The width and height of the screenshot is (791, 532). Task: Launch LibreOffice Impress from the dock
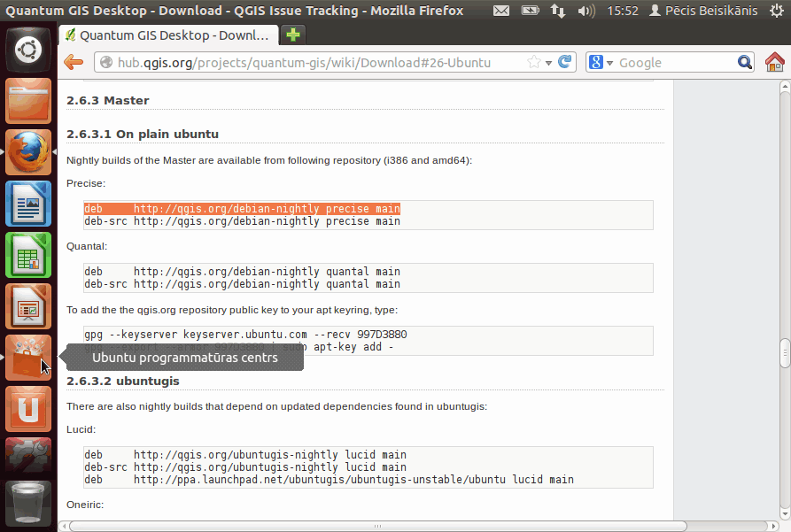tap(28, 306)
